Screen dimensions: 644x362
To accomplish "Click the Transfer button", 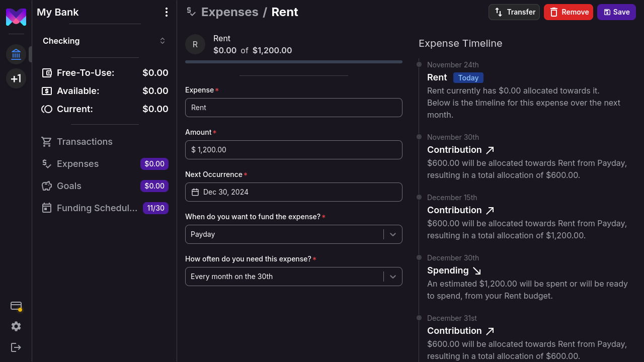I will click(x=514, y=12).
